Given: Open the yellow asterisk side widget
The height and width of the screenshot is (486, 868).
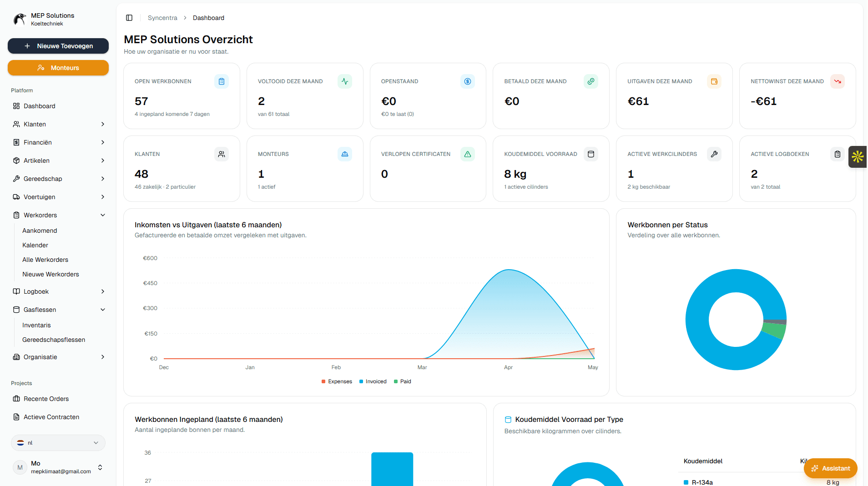Looking at the screenshot, I should point(858,157).
